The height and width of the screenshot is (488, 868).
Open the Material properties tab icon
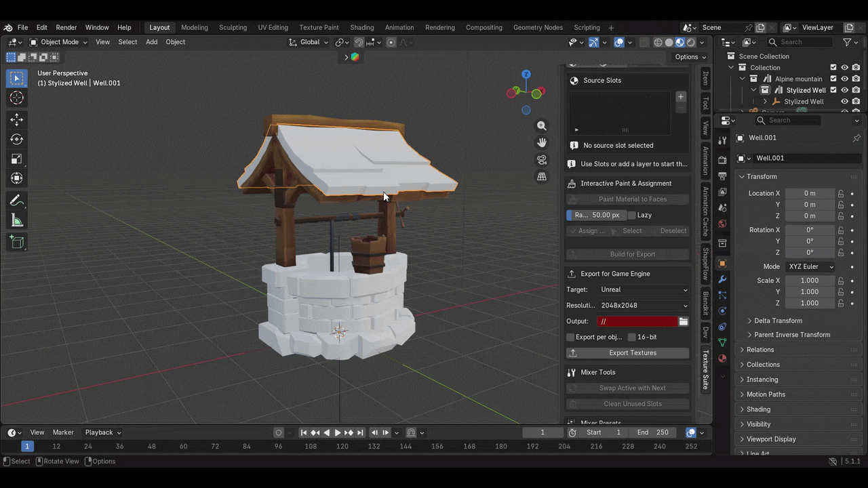[722, 359]
